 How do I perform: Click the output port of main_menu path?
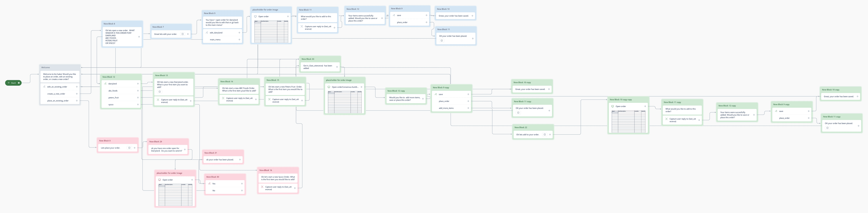pyautogui.click(x=240, y=39)
